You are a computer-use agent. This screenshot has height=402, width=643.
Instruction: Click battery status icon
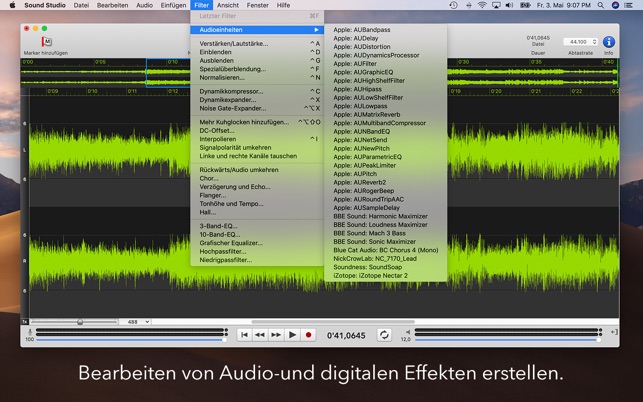525,5
